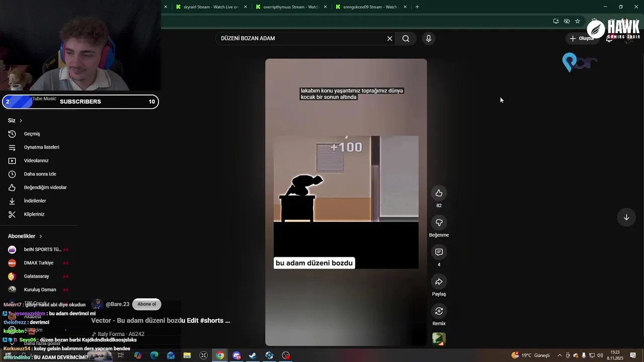644x362 pixels.
Task: Open the @Bare.23 channel
Action: click(117, 304)
